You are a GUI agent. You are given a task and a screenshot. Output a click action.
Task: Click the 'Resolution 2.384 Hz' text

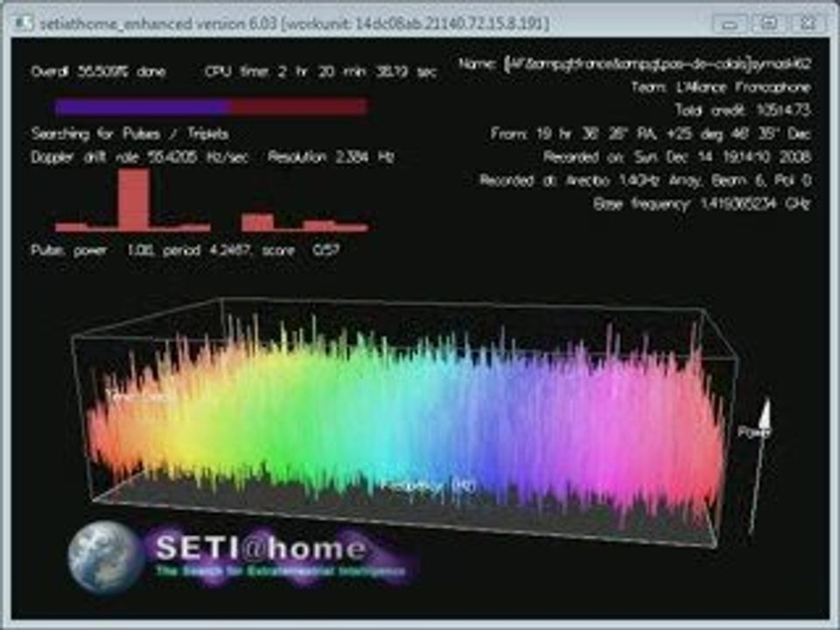pyautogui.click(x=331, y=157)
